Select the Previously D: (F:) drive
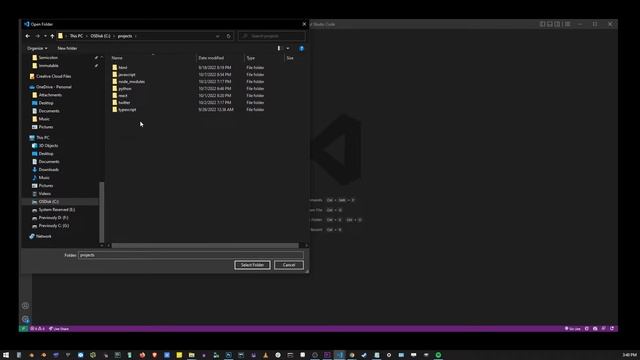Viewport: 640px width, 360px height. (53, 218)
